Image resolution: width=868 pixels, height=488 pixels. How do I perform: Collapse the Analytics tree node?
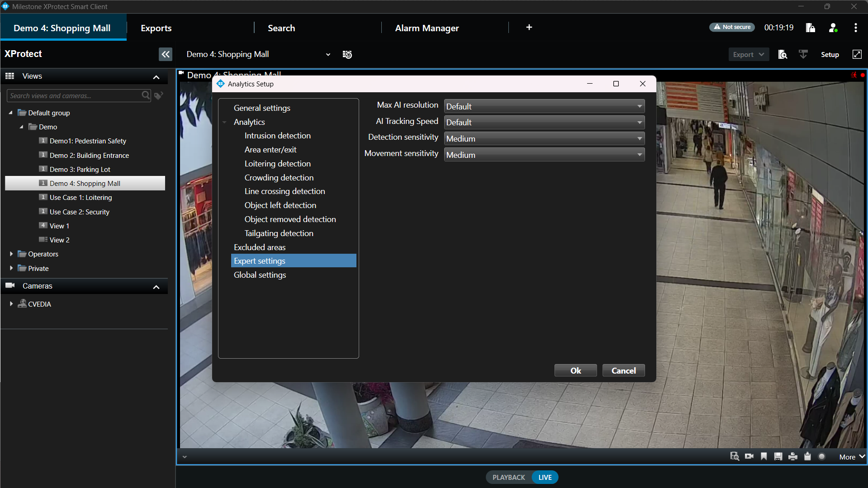224,122
